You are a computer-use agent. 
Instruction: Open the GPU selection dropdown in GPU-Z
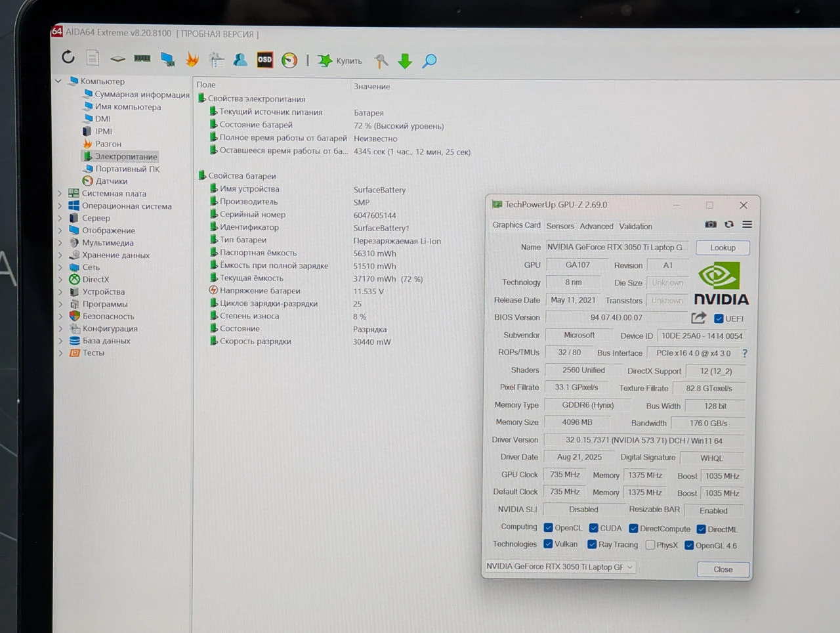(x=560, y=567)
